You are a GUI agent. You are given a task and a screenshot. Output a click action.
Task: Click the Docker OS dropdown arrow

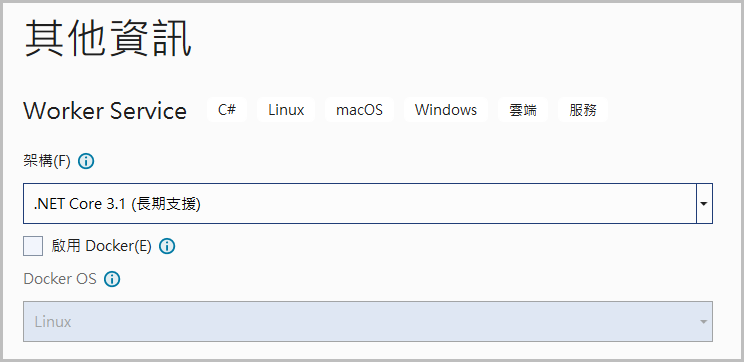pyautogui.click(x=703, y=322)
